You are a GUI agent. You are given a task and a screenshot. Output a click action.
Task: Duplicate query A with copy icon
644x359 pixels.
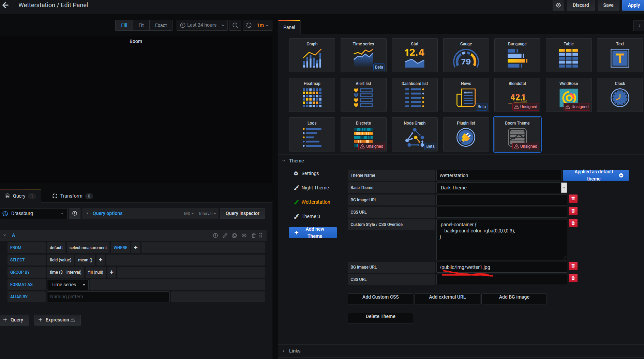(235, 235)
